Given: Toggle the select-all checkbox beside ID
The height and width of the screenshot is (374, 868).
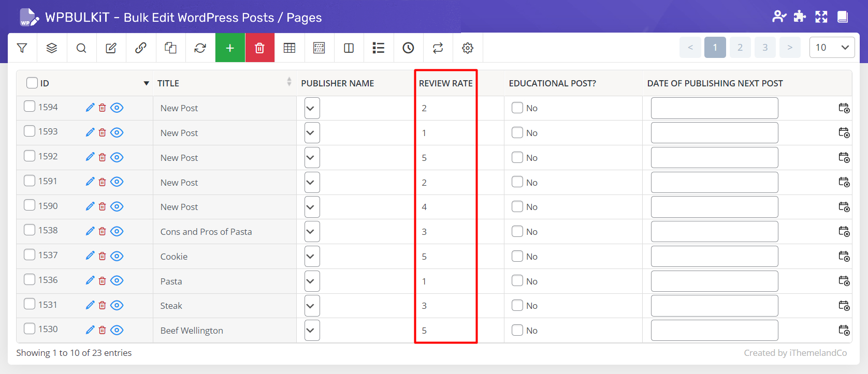Looking at the screenshot, I should click(32, 83).
